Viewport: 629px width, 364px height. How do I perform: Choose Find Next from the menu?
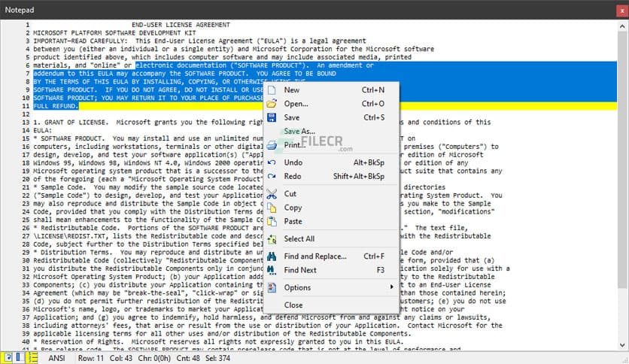coord(331,270)
